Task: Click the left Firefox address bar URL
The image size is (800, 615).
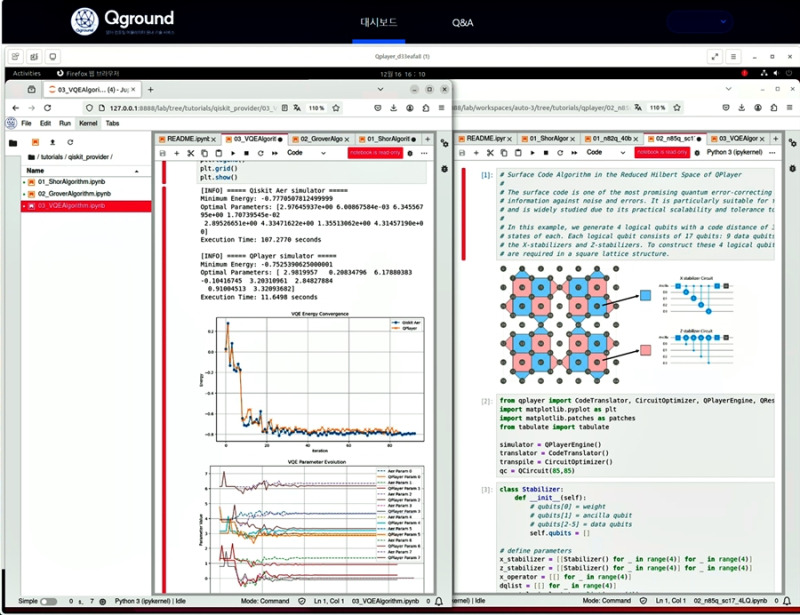Action: click(193, 108)
